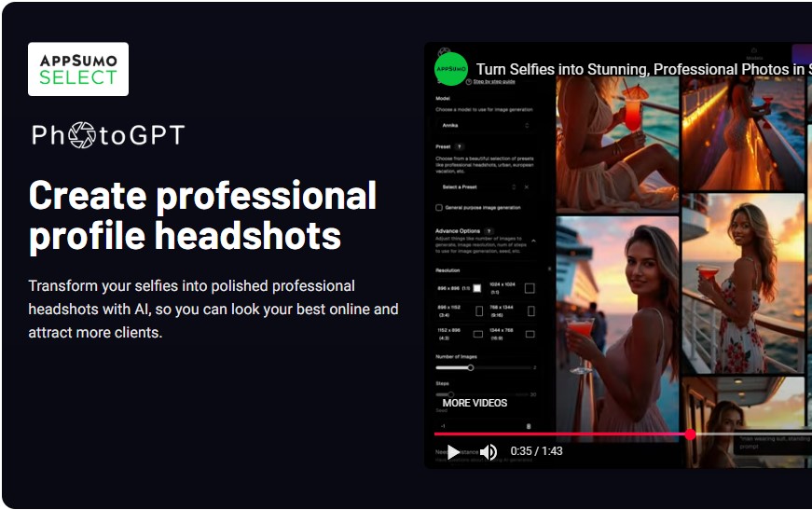The height and width of the screenshot is (510, 812).
Task: Collapse the Advance Options chevron
Action: (x=533, y=241)
